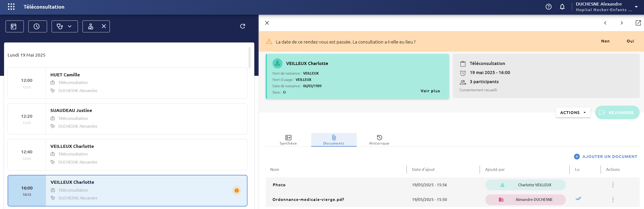This screenshot has width=644, height=209.
Task: Open the three-dot menu for Photo document
Action: tap(613, 185)
